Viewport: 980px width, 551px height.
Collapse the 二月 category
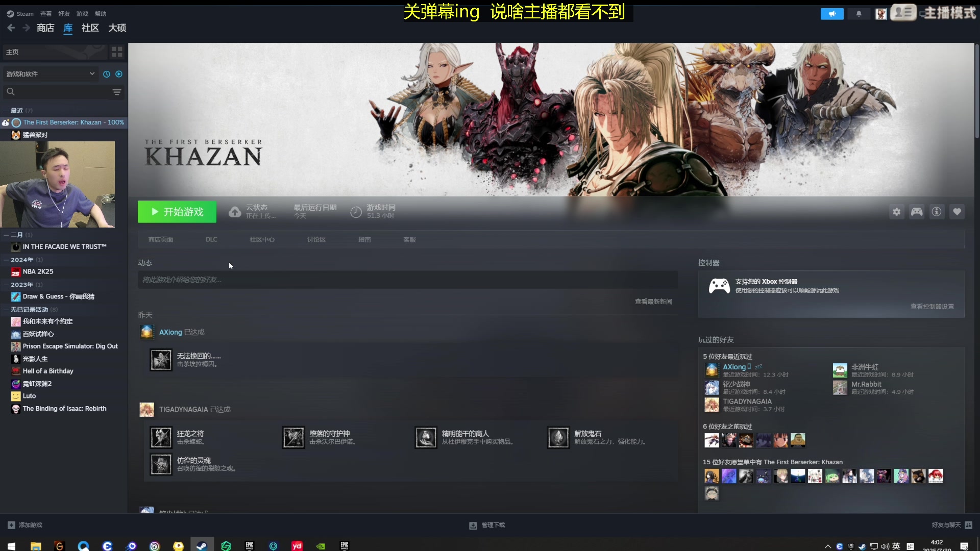[17, 235]
